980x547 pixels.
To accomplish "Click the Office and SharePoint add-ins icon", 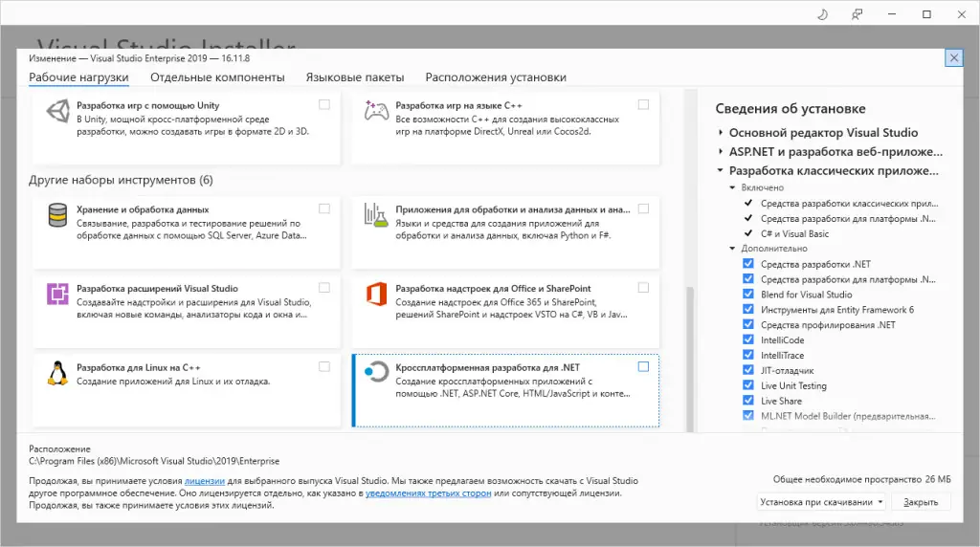I will click(x=376, y=294).
